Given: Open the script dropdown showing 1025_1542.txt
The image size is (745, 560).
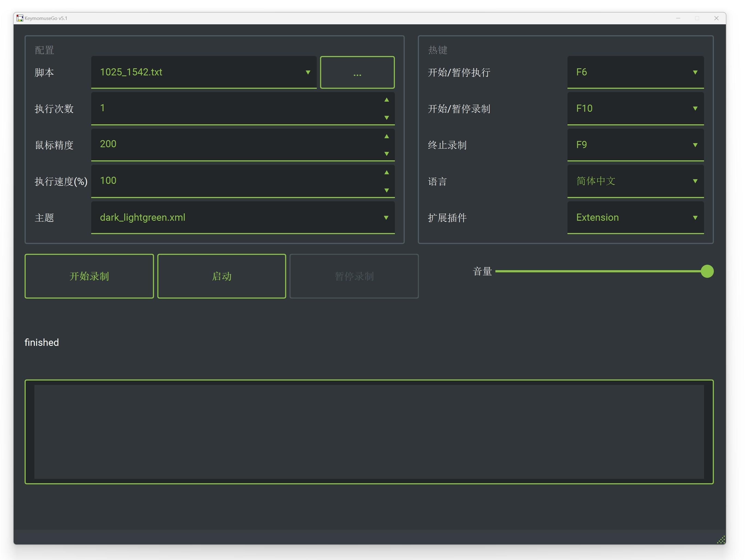Looking at the screenshot, I should click(x=204, y=72).
